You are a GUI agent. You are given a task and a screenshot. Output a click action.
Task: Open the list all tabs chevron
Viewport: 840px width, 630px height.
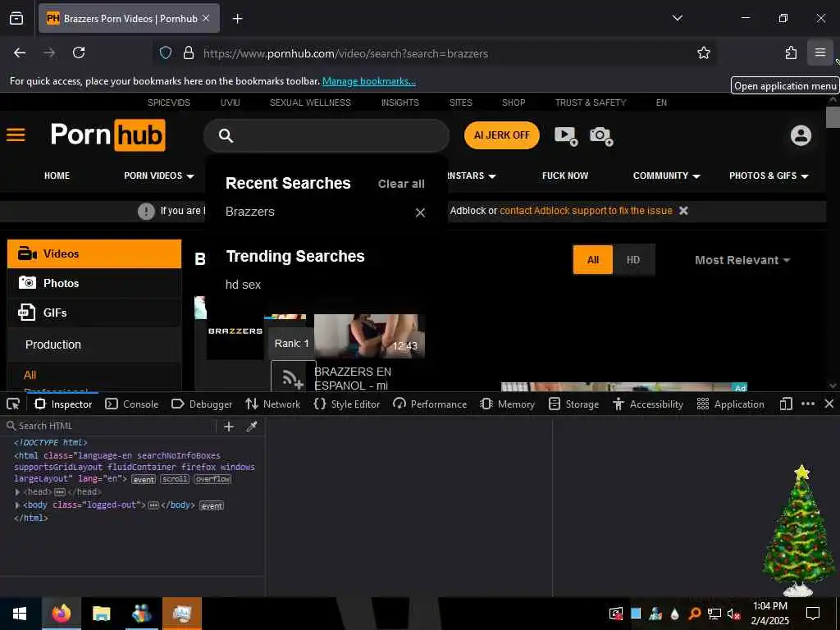[678, 18]
